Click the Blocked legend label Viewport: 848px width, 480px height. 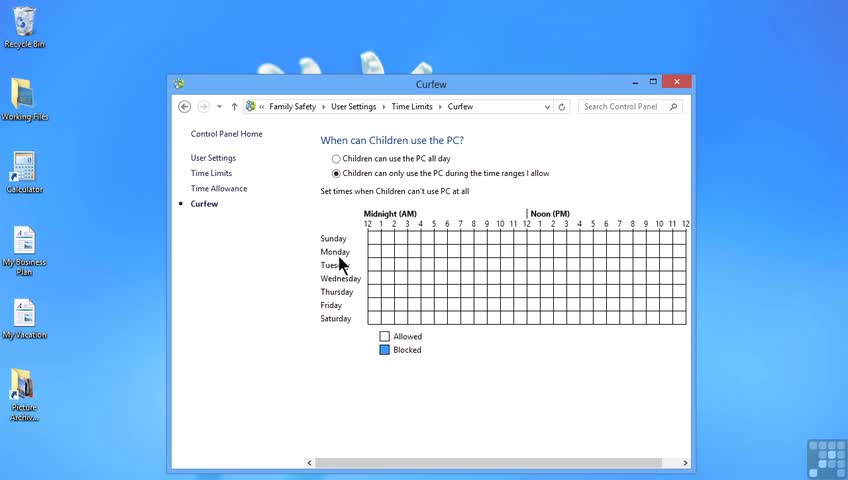[x=407, y=350]
